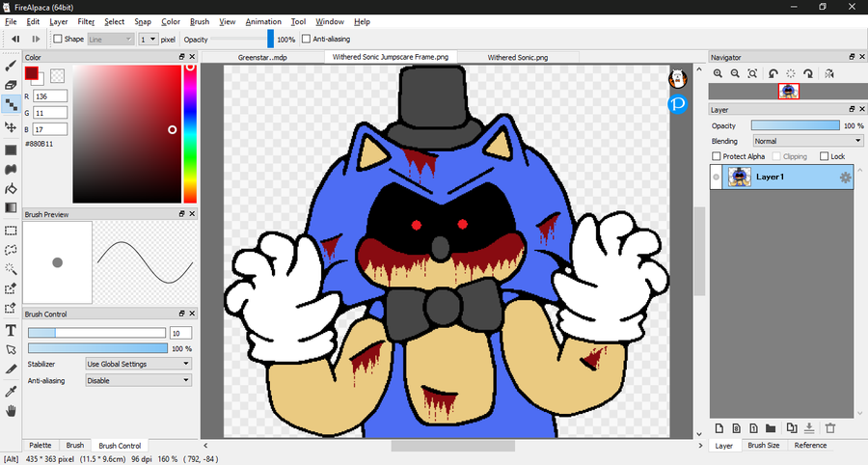Delete the layer with trash icon
This screenshot has height=465, width=868.
pyautogui.click(x=829, y=428)
